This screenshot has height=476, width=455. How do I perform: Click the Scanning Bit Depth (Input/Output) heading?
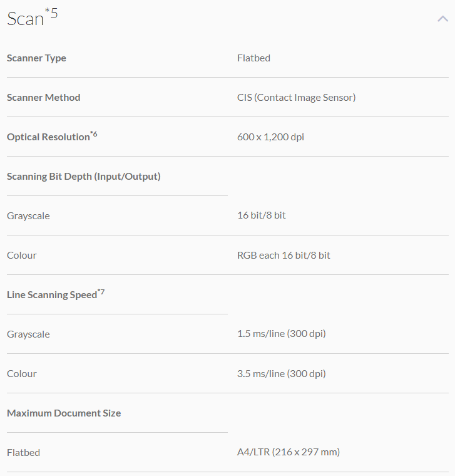(84, 177)
